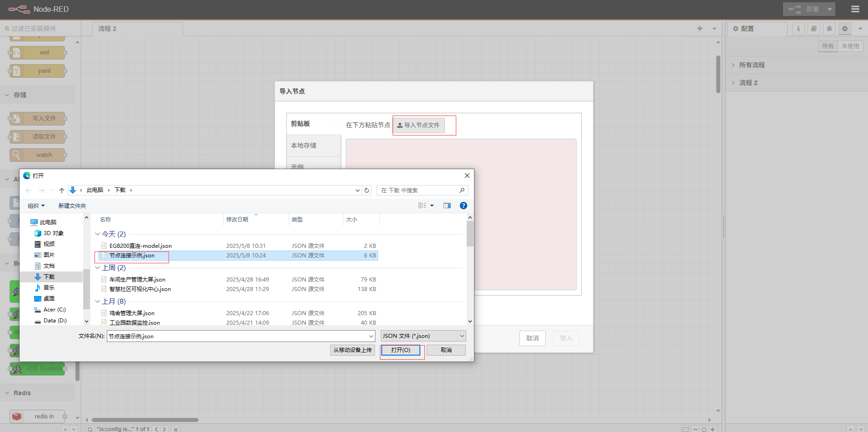Open the help book sidebar icon
868x432 pixels.
click(x=813, y=29)
